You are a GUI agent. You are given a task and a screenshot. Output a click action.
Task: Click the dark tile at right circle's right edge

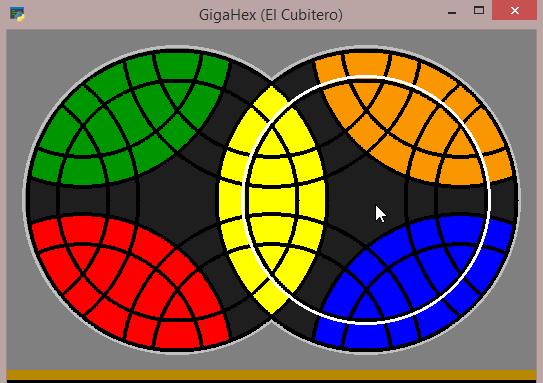pos(503,200)
